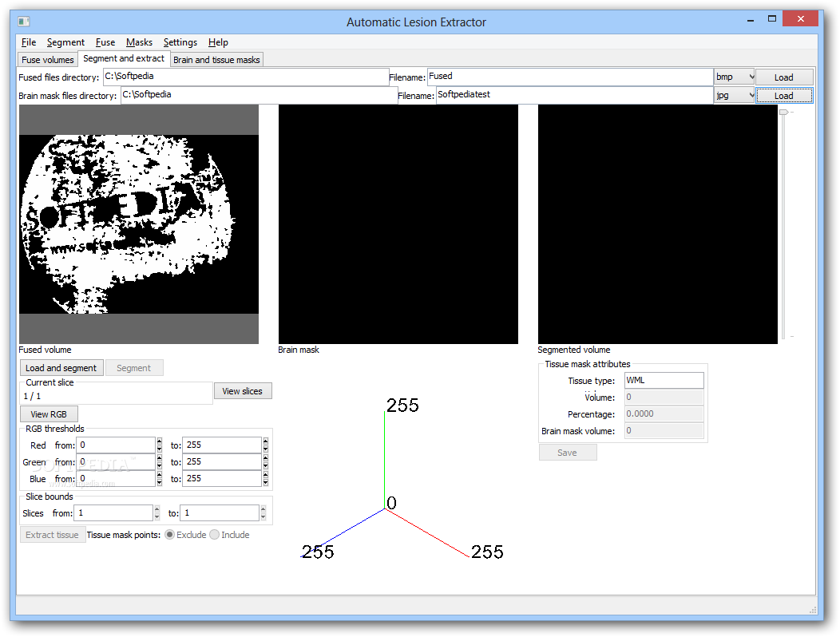Increase the Blue from value
840x637 pixels.
(x=160, y=475)
